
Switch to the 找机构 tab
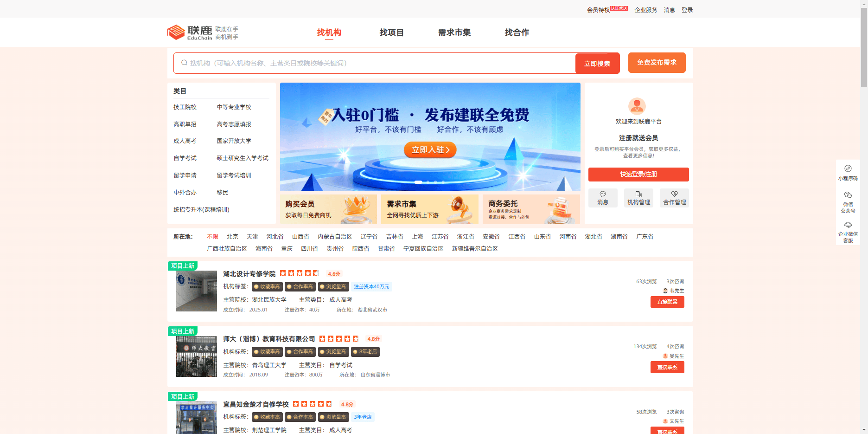point(329,32)
